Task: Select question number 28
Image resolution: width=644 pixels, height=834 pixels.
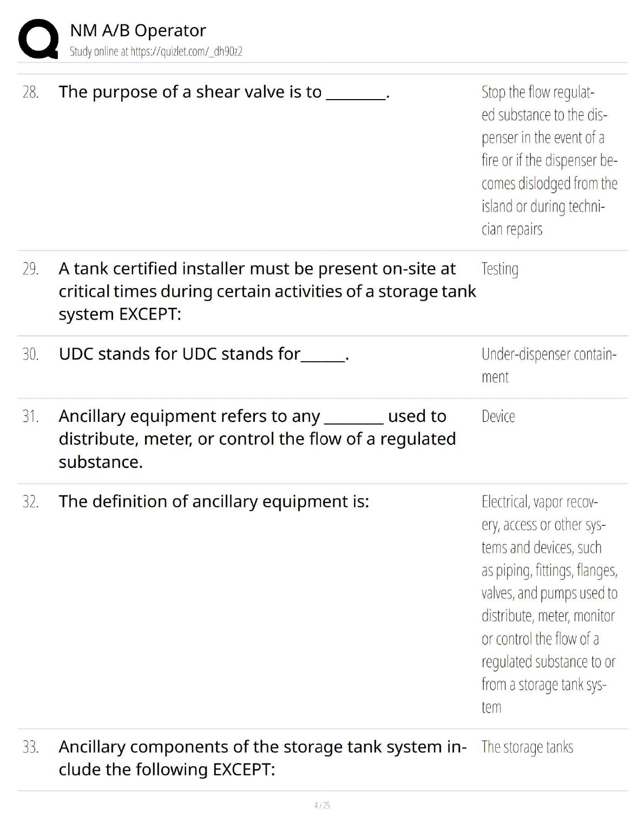Action: pyautogui.click(x=30, y=93)
